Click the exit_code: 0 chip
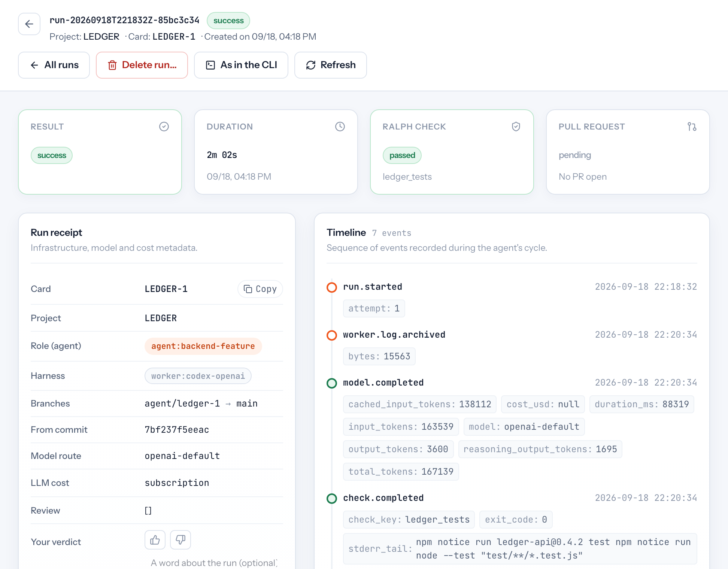Image resolution: width=728 pixels, height=569 pixels. (516, 520)
